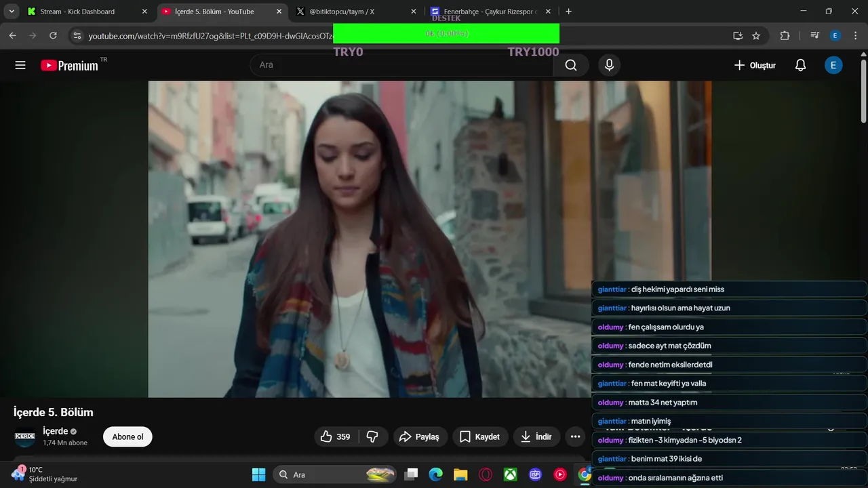
Task: Open Windows Start menu
Action: click(258, 474)
